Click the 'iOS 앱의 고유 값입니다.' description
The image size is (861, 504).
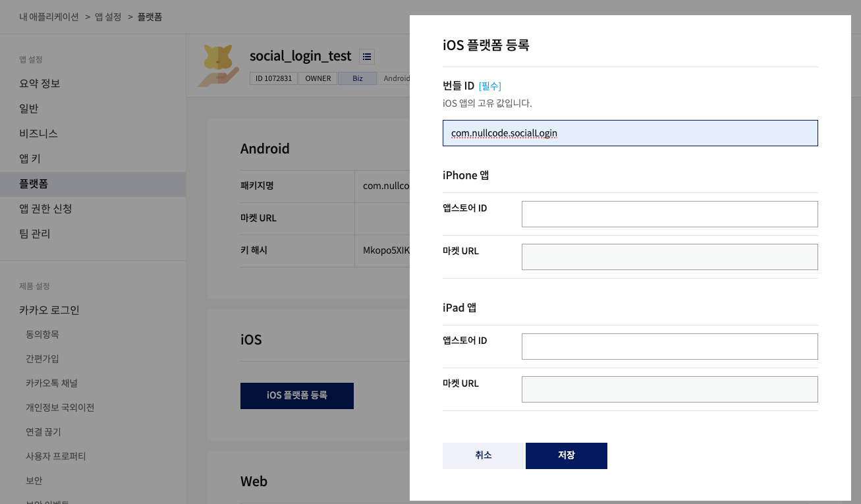point(487,103)
